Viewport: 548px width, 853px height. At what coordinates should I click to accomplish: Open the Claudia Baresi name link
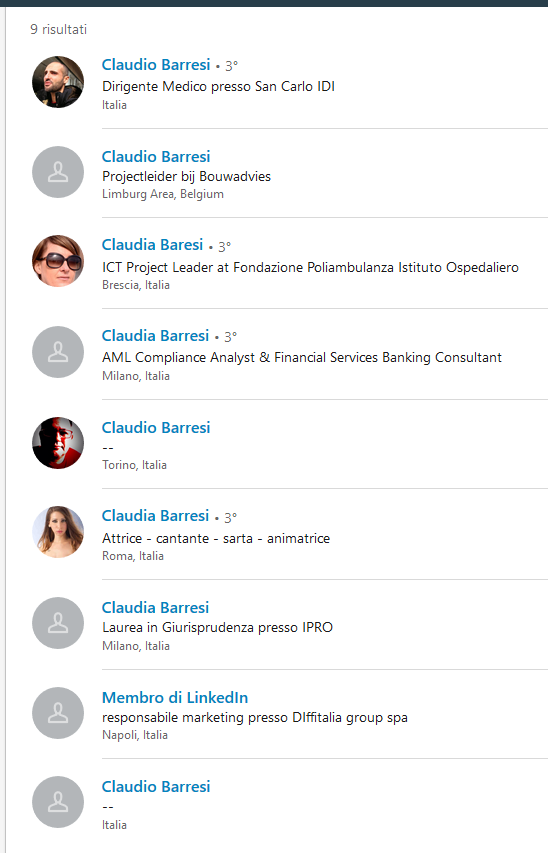[x=152, y=245]
